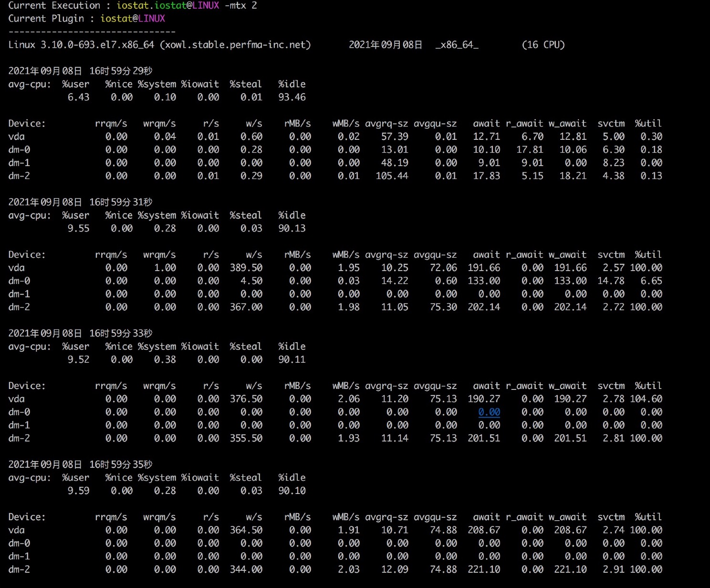Click the 6.43 %user value
710x588 pixels.
coord(78,97)
